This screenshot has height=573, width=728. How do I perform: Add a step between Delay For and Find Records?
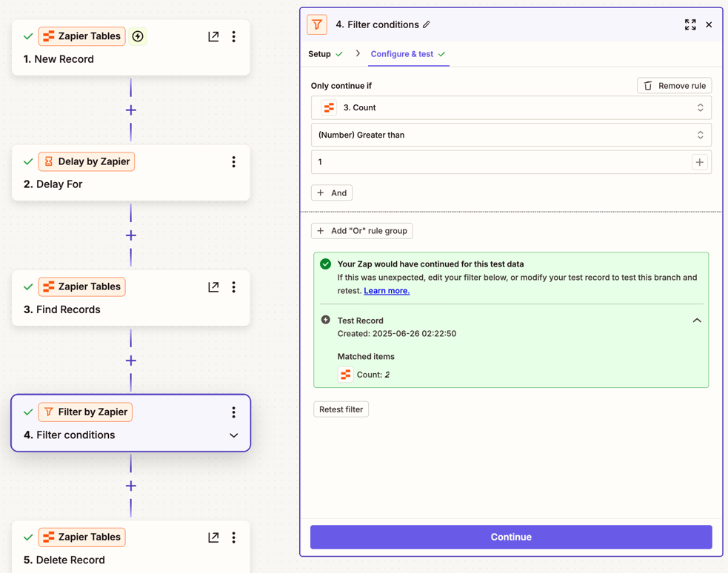[131, 235]
